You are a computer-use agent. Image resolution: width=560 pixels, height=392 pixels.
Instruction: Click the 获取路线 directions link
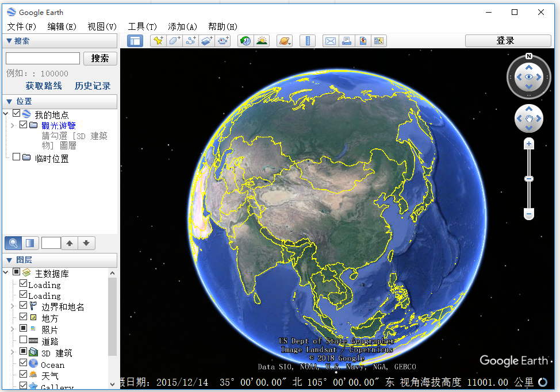44,86
